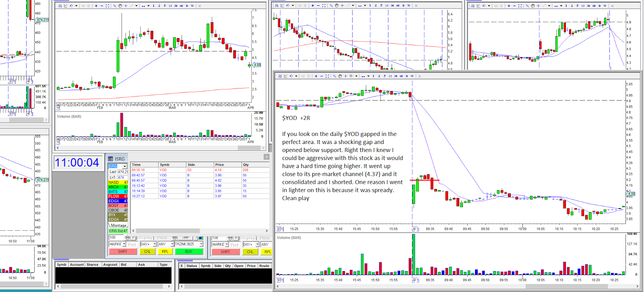Click zoom in plus on top-right chart toolbar
Image resolution: width=644 pixels, height=292 pixels.
point(509,6)
